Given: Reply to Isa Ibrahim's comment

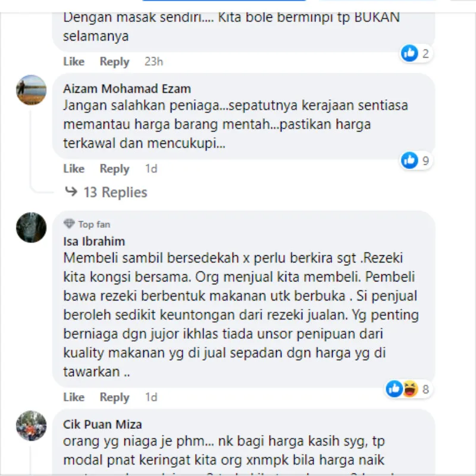Looking at the screenshot, I should (114, 397).
